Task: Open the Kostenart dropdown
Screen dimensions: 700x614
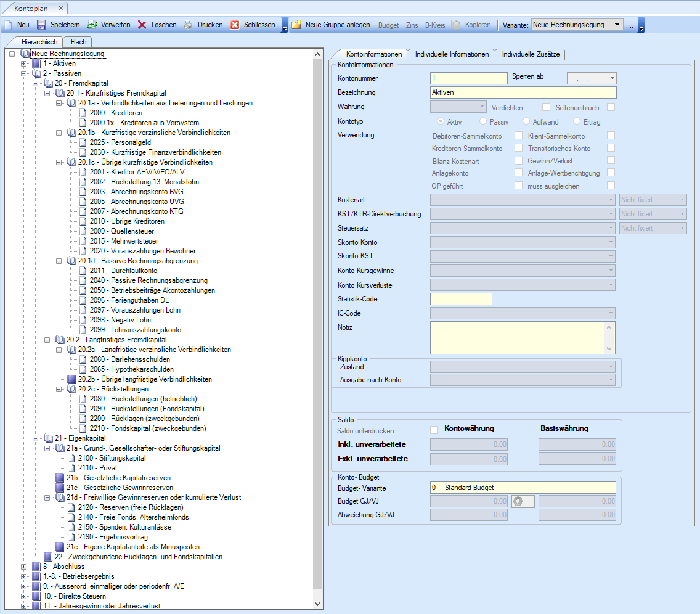Action: tap(611, 200)
